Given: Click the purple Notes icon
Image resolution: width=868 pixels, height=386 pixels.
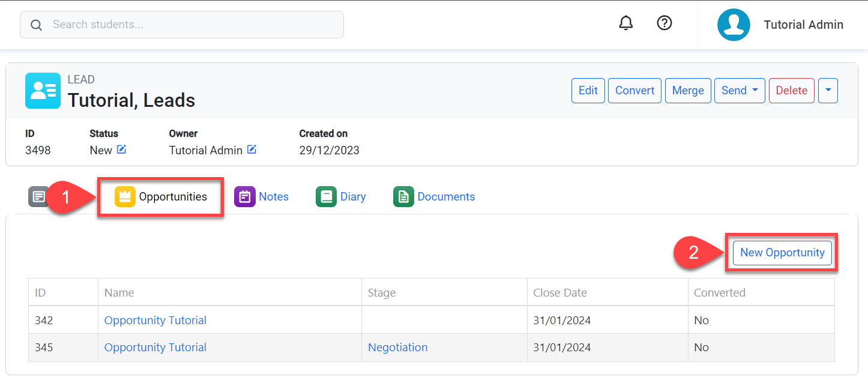Looking at the screenshot, I should tap(244, 197).
